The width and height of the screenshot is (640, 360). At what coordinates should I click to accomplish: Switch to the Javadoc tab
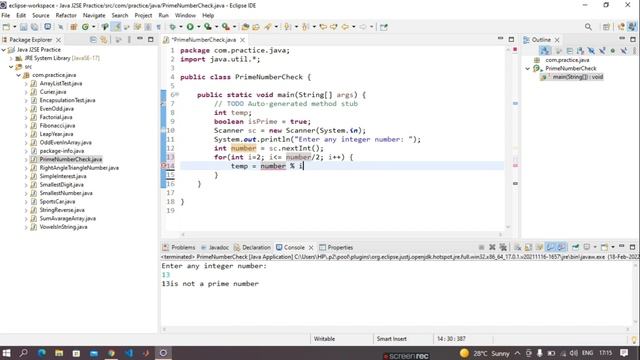point(215,247)
